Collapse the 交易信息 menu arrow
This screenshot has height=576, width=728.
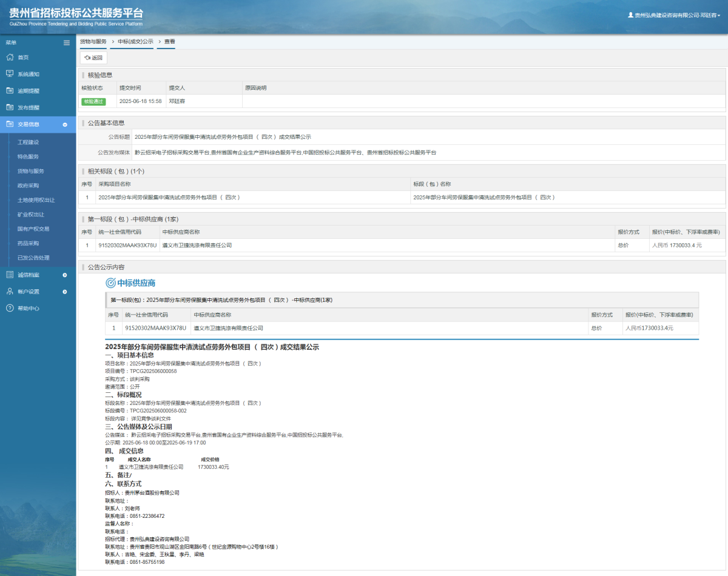[x=65, y=125]
